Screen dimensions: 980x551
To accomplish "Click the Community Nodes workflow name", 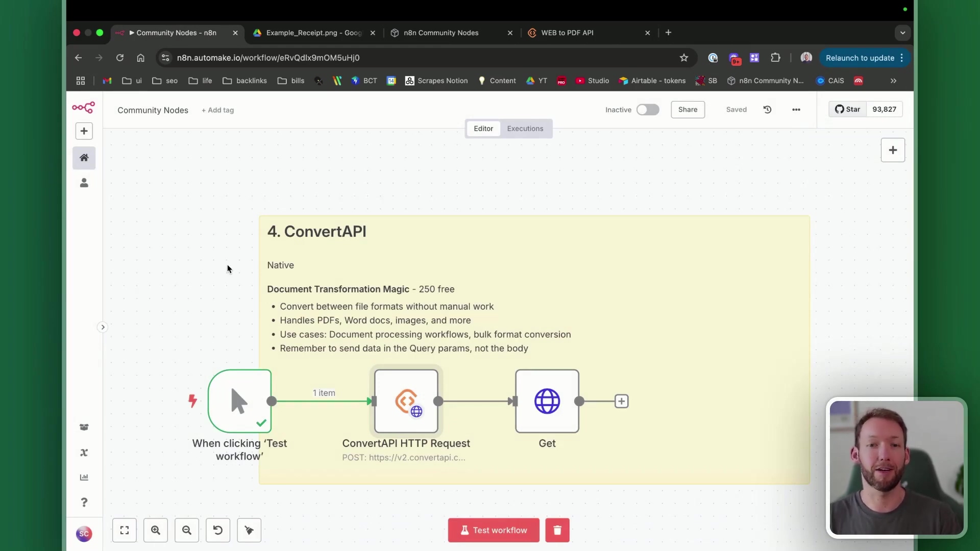I will pos(153,110).
